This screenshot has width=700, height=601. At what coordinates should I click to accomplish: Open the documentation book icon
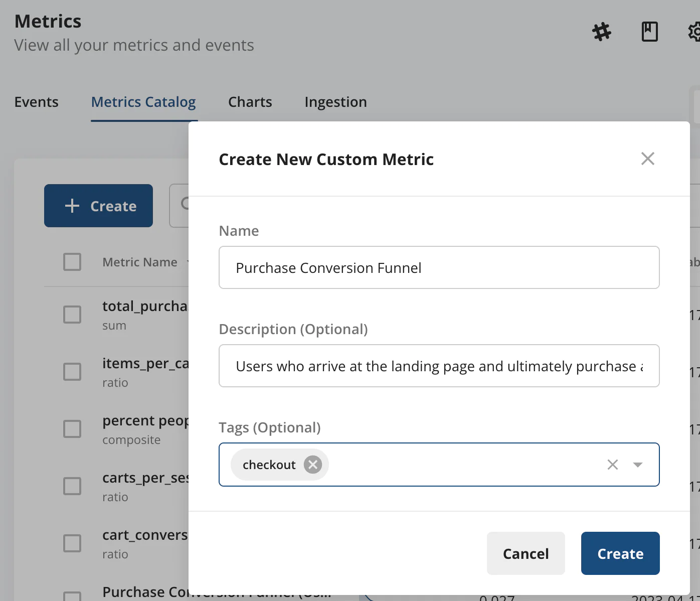(649, 32)
